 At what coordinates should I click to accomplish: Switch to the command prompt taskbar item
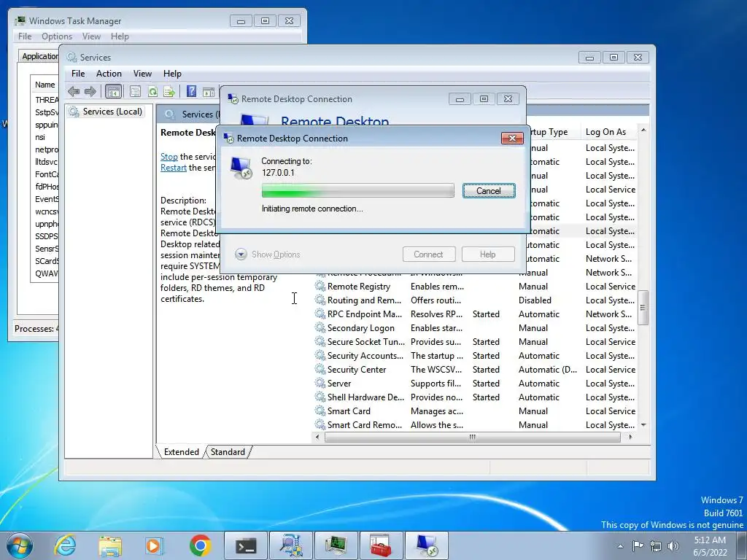coord(246,545)
